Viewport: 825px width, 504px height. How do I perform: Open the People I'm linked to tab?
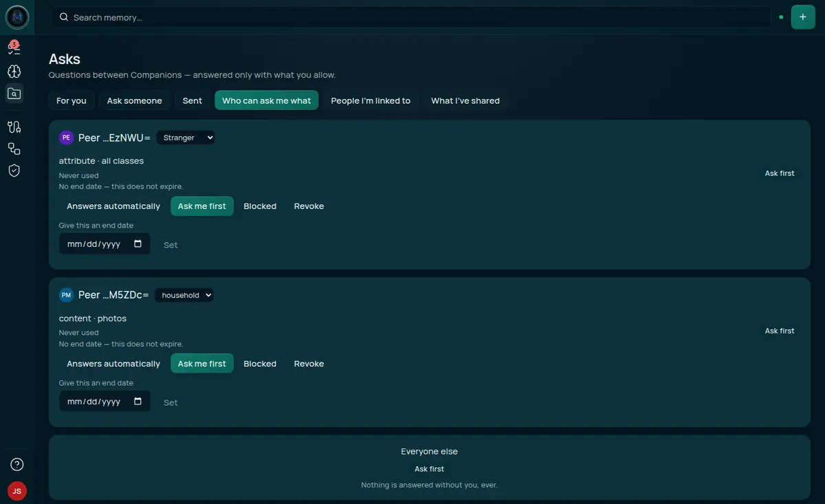click(x=371, y=100)
